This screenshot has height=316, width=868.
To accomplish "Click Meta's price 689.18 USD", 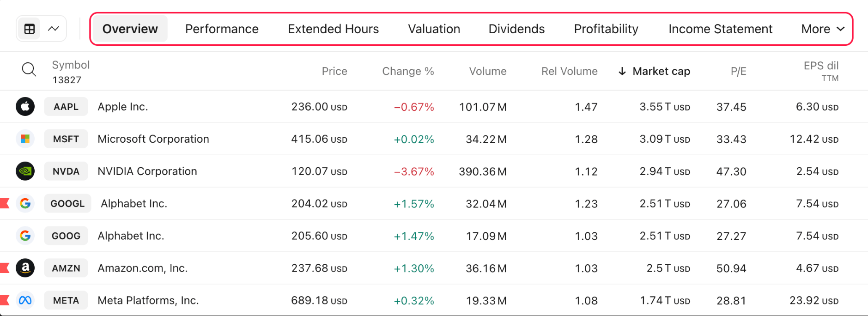I will pos(319,301).
